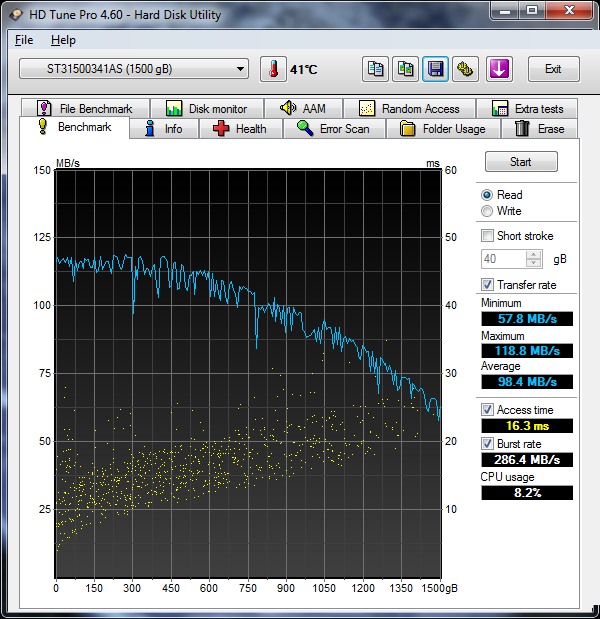Image resolution: width=600 pixels, height=619 pixels.
Task: Click the copy screenshot to clipboard icon
Action: pyautogui.click(x=406, y=69)
